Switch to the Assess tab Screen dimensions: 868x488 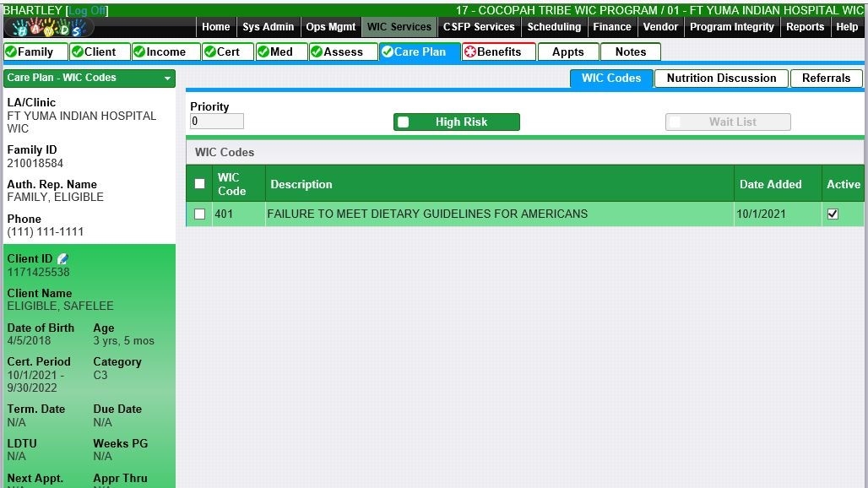pyautogui.click(x=342, y=52)
